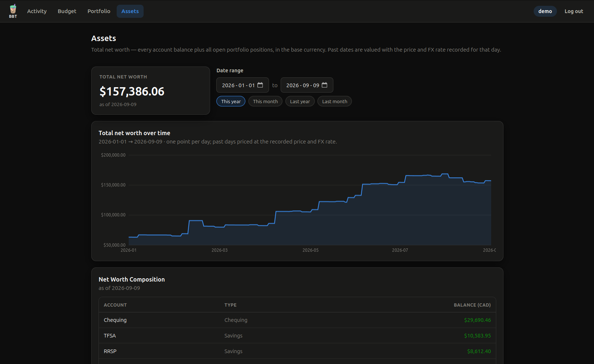This screenshot has width=594, height=364.
Task: Click the $150,000.00 axis label
Action: (113, 185)
